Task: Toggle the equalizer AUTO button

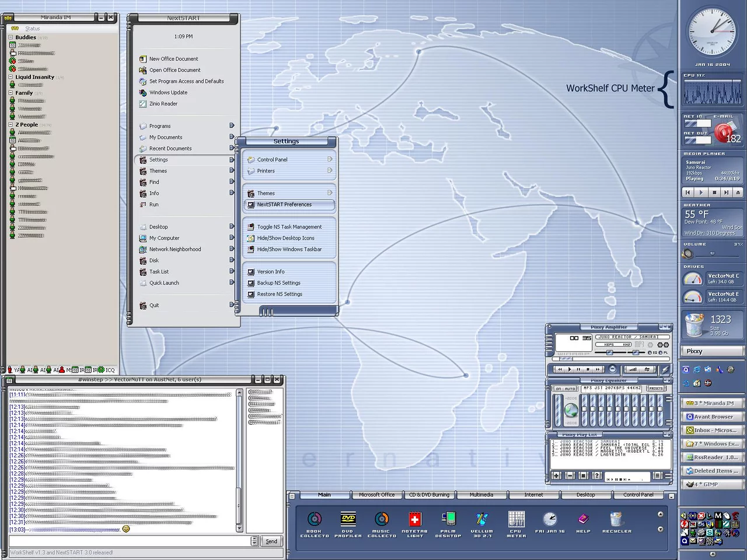Action: click(570, 388)
